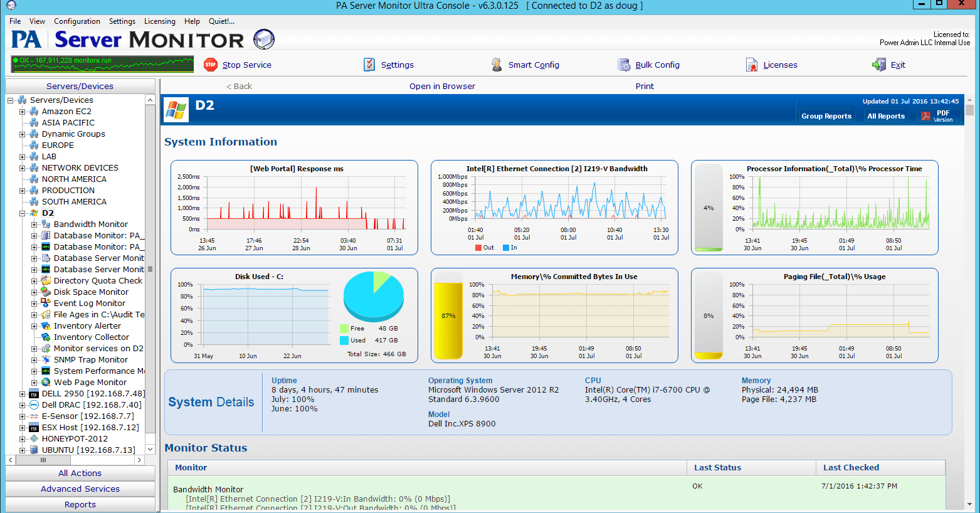Click the SNMP Trap Monitor icon
The height and width of the screenshot is (513, 980).
coord(46,359)
